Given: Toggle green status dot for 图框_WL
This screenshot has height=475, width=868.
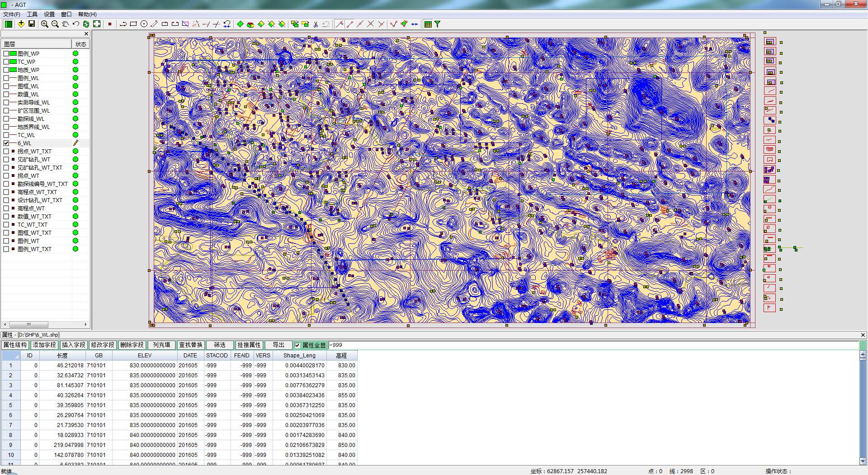Looking at the screenshot, I should click(x=75, y=86).
